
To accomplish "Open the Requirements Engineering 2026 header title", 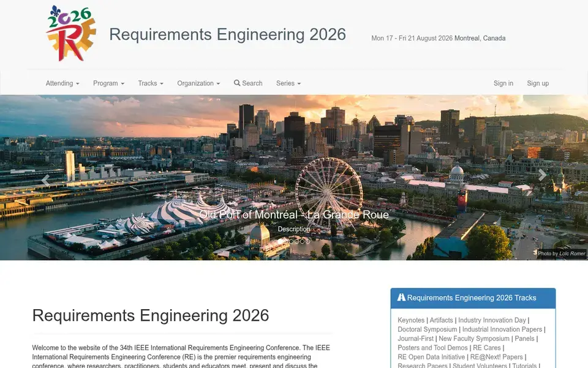I will [x=228, y=34].
